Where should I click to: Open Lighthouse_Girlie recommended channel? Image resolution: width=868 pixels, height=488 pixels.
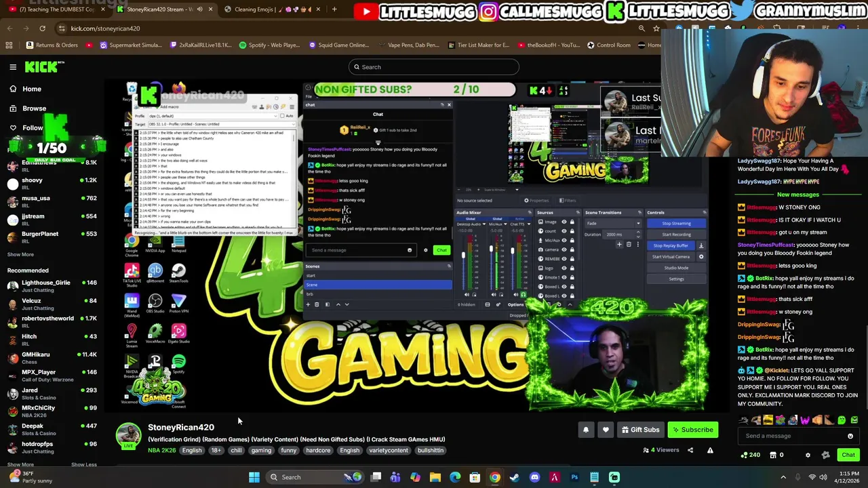pos(52,286)
